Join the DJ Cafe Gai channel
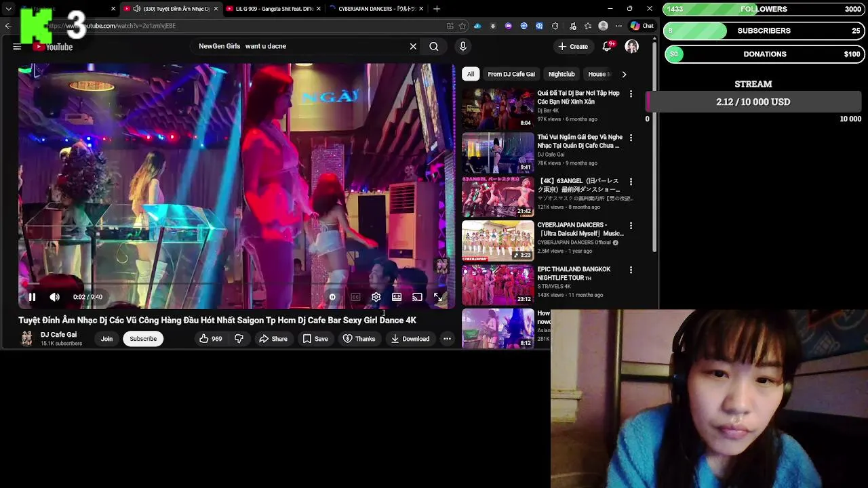 coord(106,339)
